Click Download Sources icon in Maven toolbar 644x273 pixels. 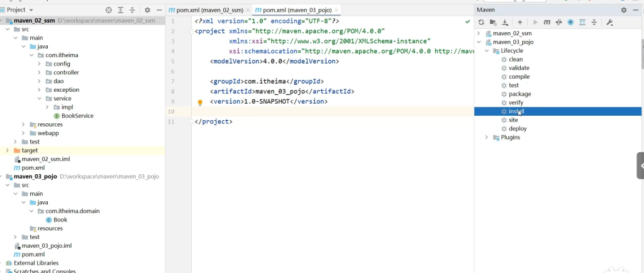(x=506, y=22)
